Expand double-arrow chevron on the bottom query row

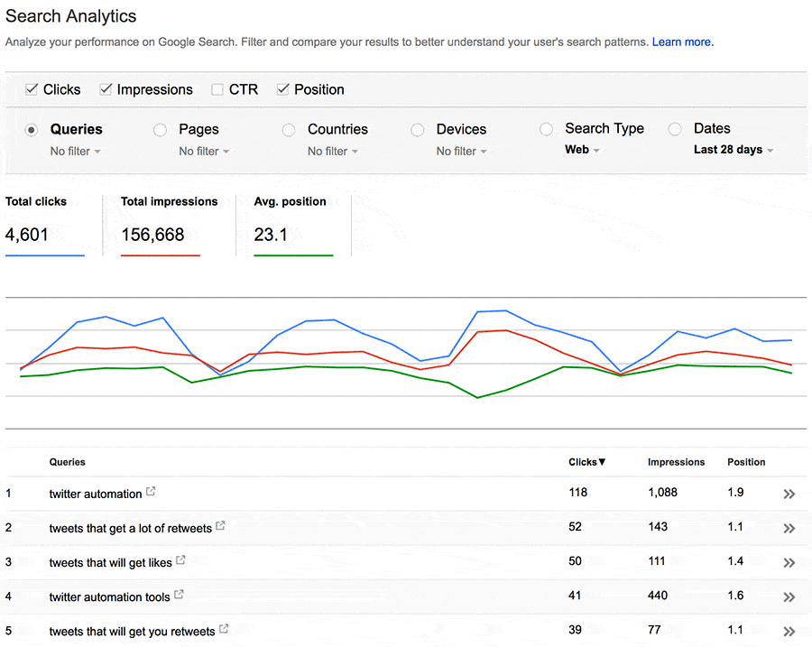(789, 631)
